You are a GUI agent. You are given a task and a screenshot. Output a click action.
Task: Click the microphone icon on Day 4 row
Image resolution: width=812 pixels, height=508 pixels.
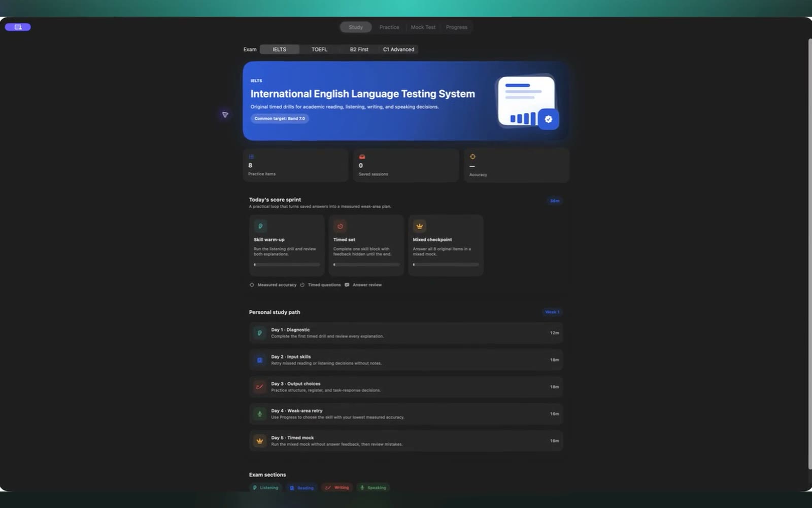(x=259, y=414)
